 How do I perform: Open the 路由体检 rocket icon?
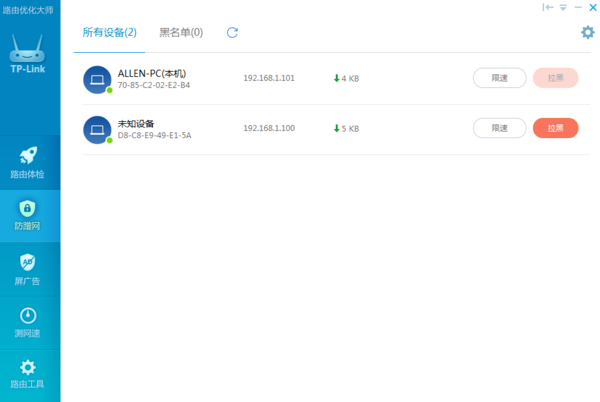coord(28,156)
